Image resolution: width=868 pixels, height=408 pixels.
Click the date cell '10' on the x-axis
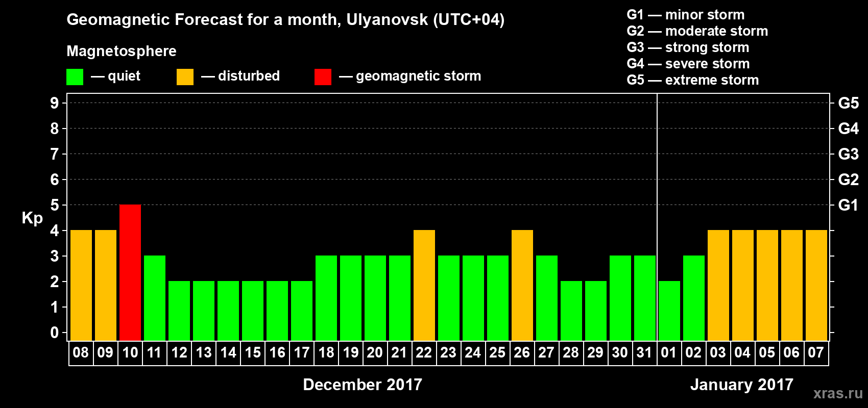pyautogui.click(x=130, y=353)
